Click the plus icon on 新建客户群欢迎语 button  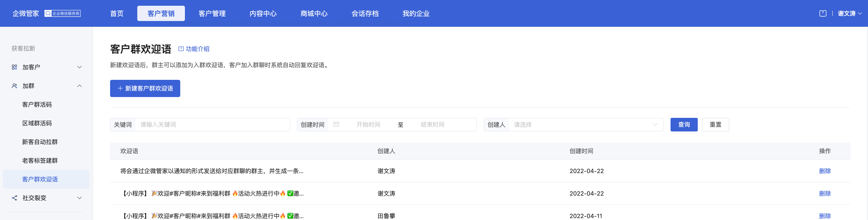pos(120,88)
